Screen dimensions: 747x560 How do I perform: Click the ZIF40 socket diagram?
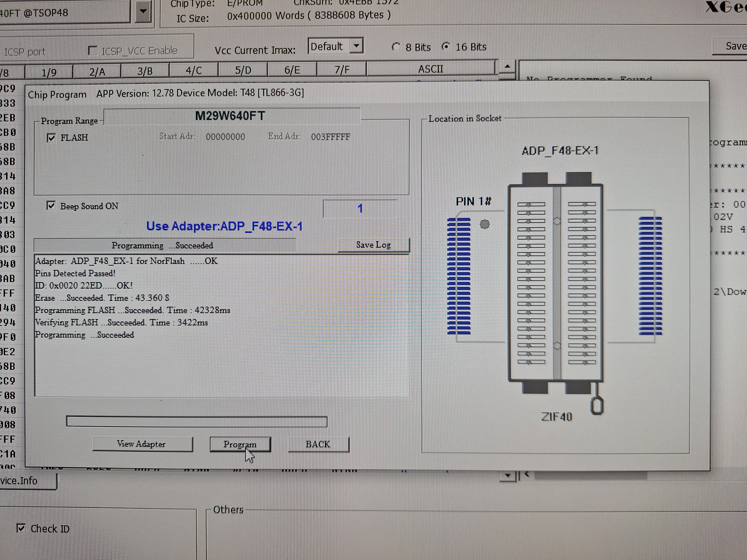(555, 283)
